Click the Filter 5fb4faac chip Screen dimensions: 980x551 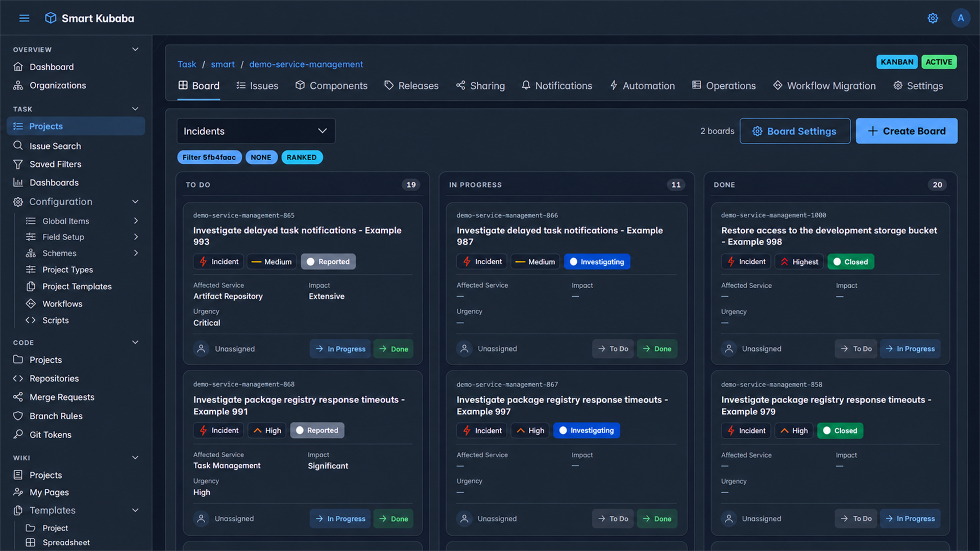[x=209, y=157]
